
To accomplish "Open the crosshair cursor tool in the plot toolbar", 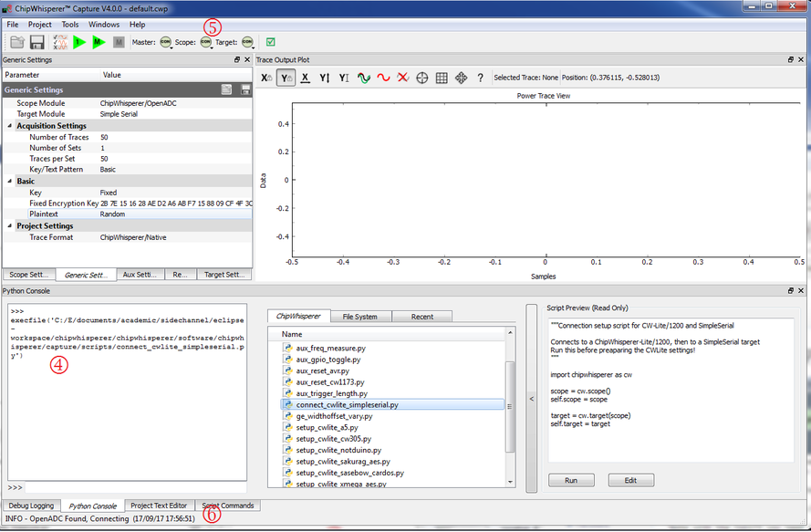I will coord(422,78).
